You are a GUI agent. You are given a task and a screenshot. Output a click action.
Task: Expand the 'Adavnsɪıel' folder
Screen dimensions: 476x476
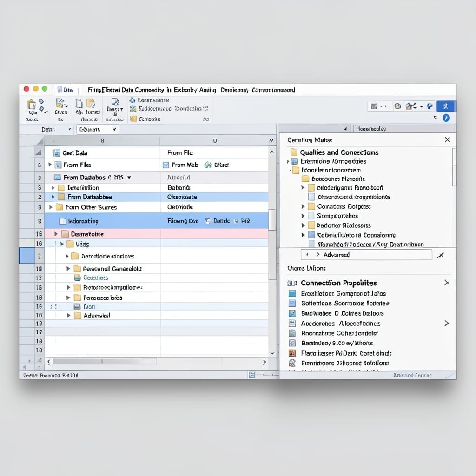click(68, 316)
